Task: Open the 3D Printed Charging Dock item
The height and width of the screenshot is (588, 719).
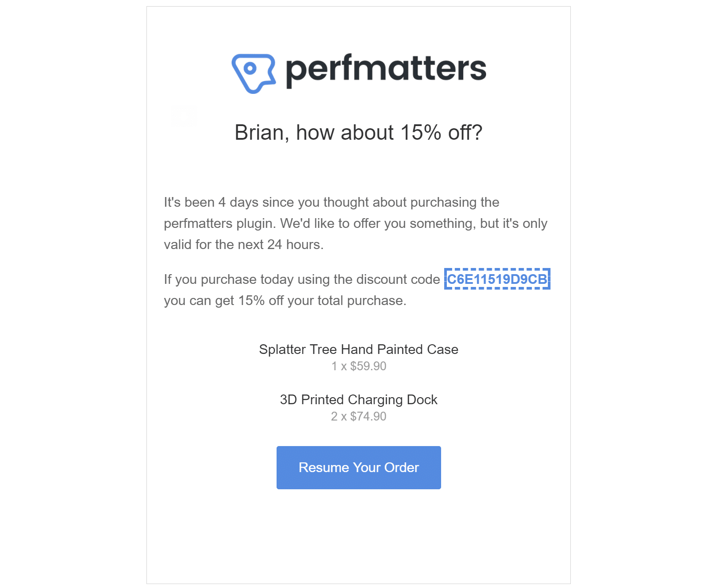Action: click(x=359, y=400)
